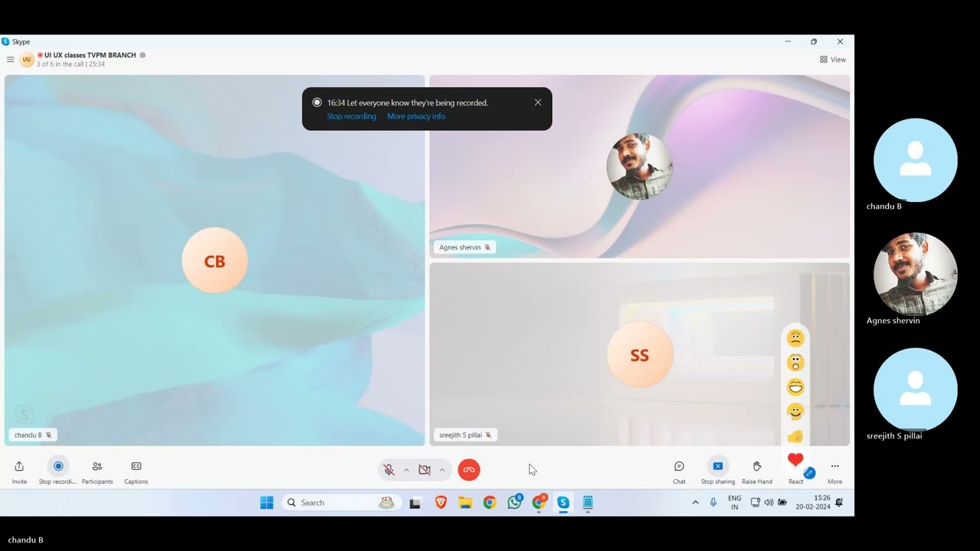The width and height of the screenshot is (980, 551).
Task: Open the volume tray icon
Action: (x=768, y=503)
